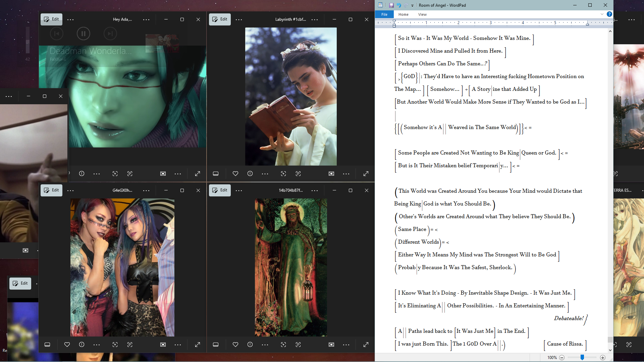The image size is (644, 362).
Task: Click the WordPad zoom slider handle
Action: pyautogui.click(x=582, y=358)
